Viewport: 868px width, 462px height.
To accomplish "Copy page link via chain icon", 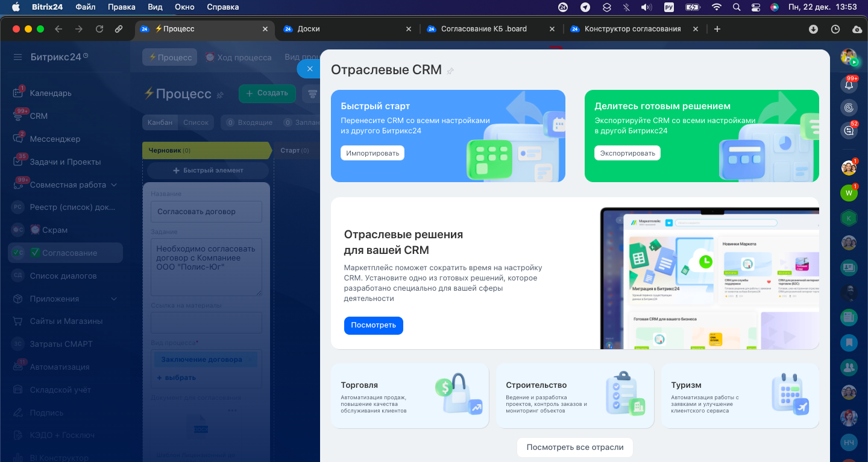I will coord(119,29).
